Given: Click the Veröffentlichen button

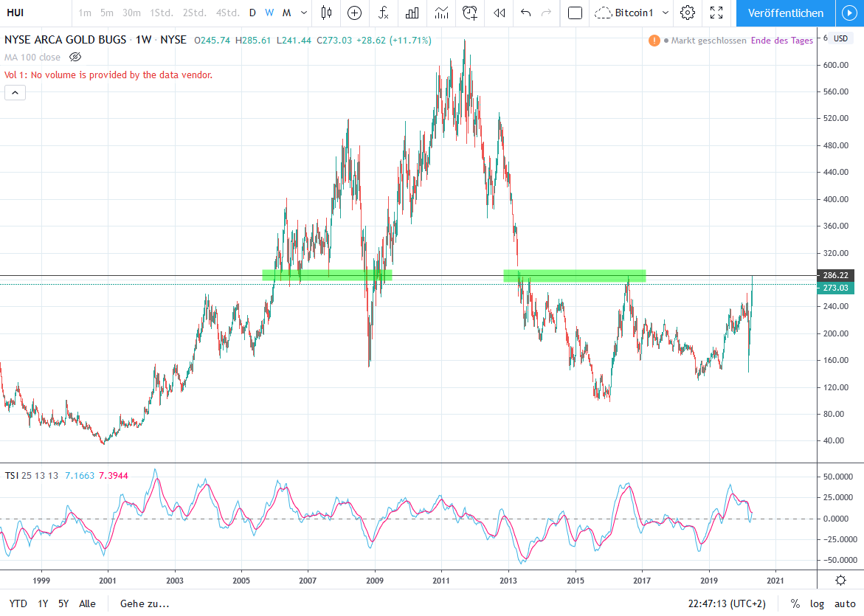Looking at the screenshot, I should click(785, 13).
